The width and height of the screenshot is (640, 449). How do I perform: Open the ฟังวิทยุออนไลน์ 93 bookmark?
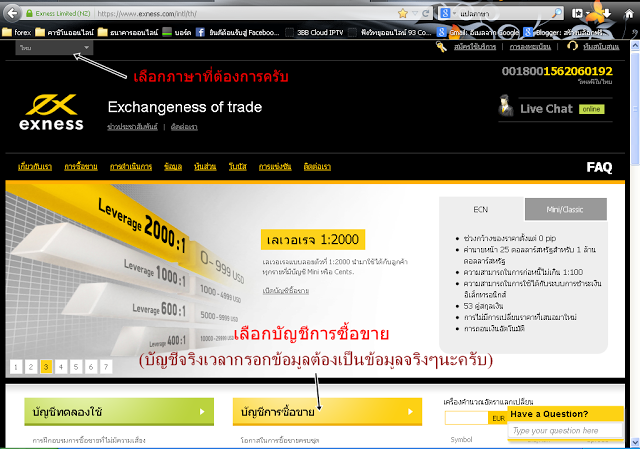[x=390, y=32]
